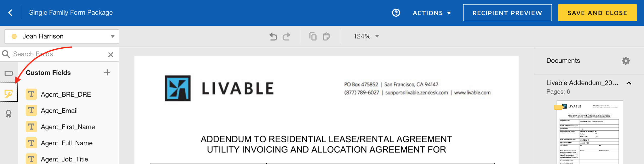Open the Actions menu

432,13
